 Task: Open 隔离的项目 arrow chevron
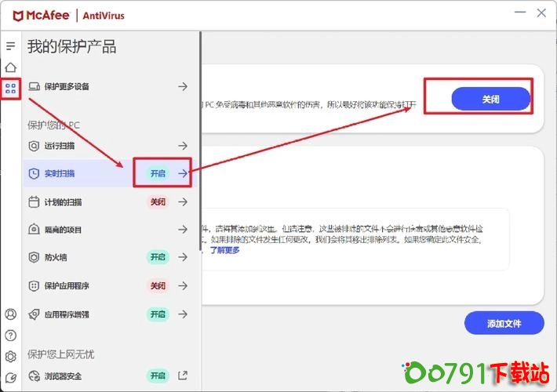182,230
